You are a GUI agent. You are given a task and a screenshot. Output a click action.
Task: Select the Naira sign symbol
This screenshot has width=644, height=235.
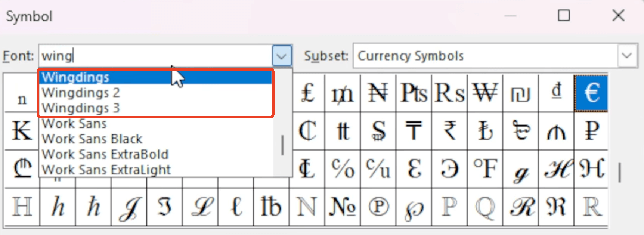[378, 93]
